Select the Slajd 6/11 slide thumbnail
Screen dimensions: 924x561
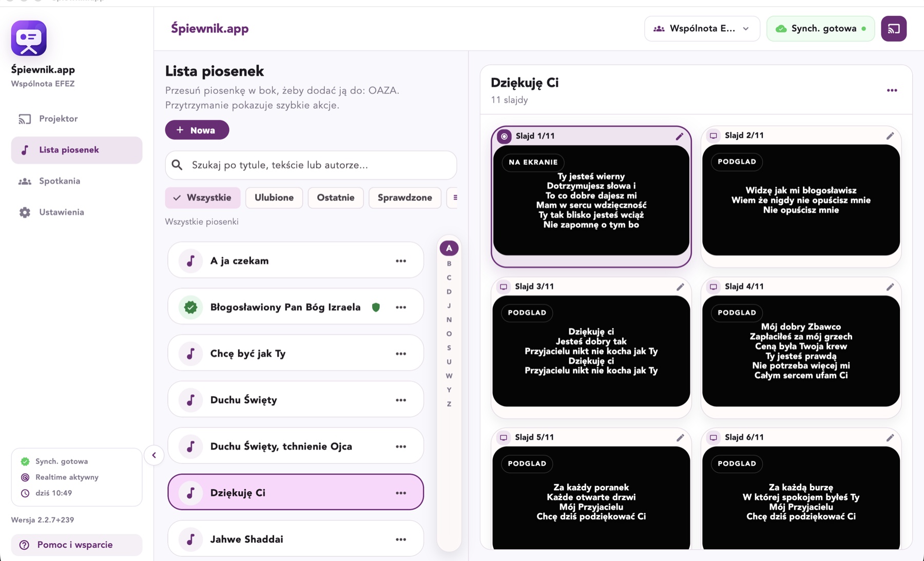(x=801, y=498)
